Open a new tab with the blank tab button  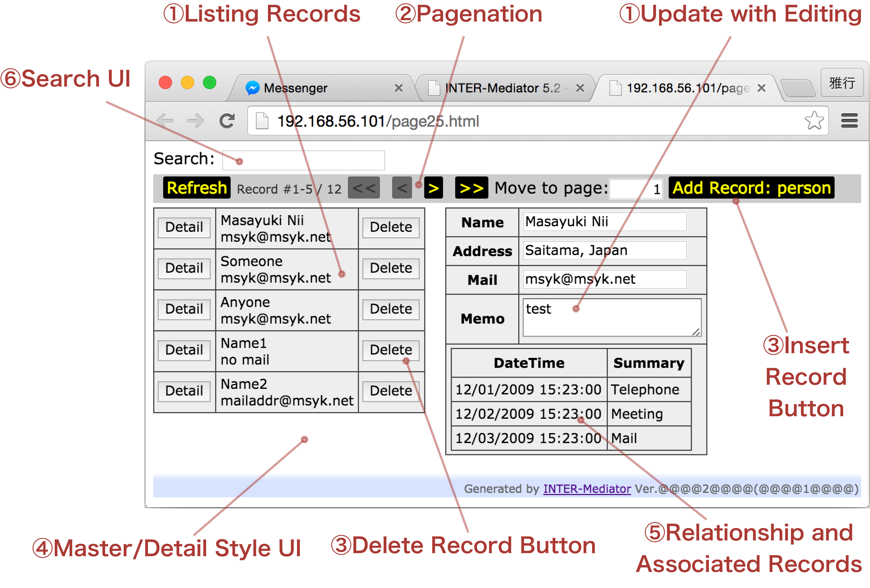pyautogui.click(x=798, y=88)
